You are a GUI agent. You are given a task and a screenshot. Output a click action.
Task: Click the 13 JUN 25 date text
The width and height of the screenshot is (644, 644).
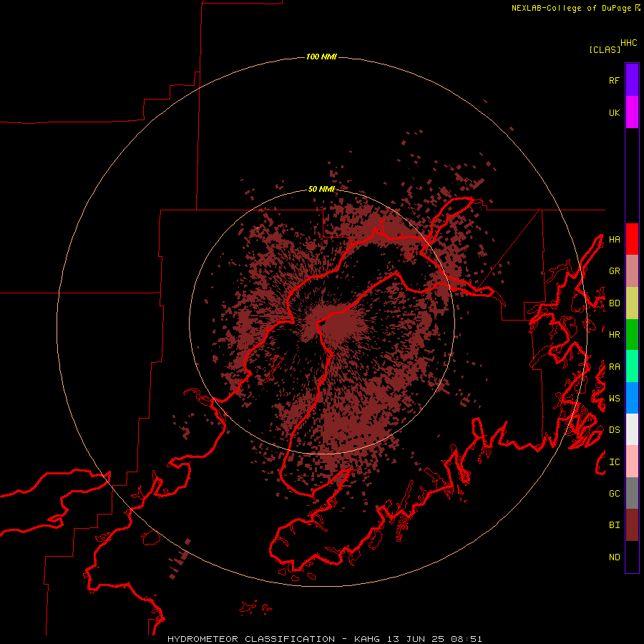(416, 639)
